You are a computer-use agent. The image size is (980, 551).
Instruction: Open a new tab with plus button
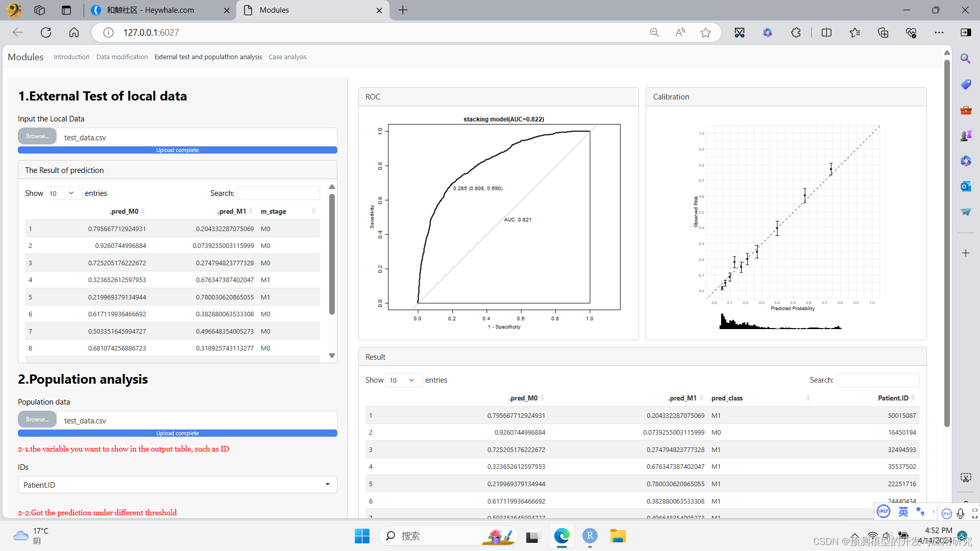click(403, 10)
